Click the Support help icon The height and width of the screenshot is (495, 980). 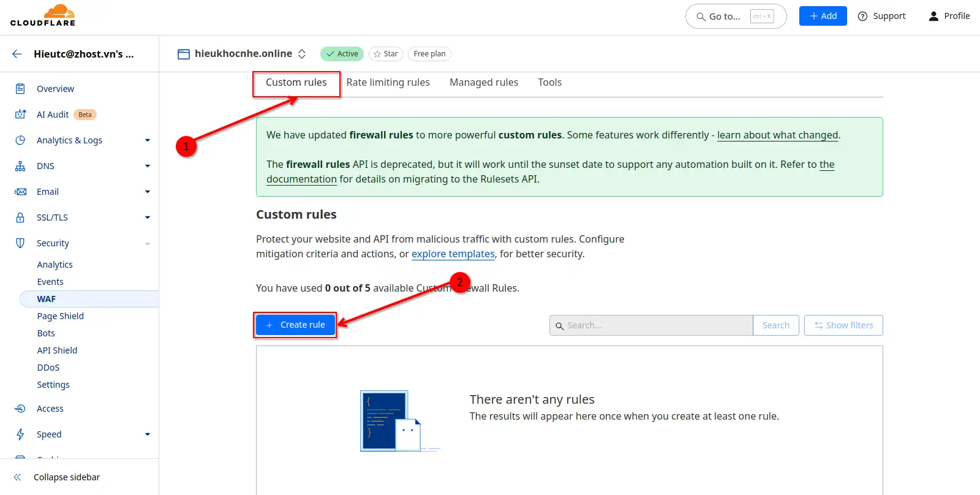[x=862, y=17]
